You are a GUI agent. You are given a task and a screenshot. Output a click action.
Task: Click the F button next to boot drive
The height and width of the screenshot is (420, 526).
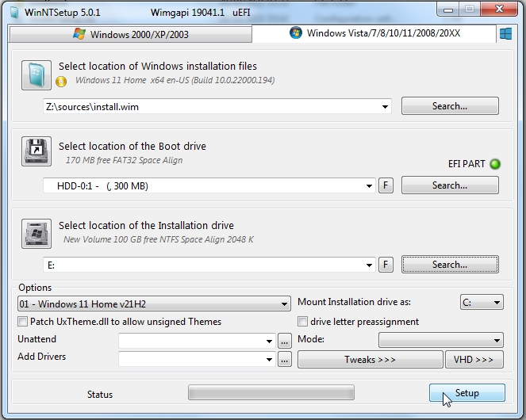coord(386,185)
